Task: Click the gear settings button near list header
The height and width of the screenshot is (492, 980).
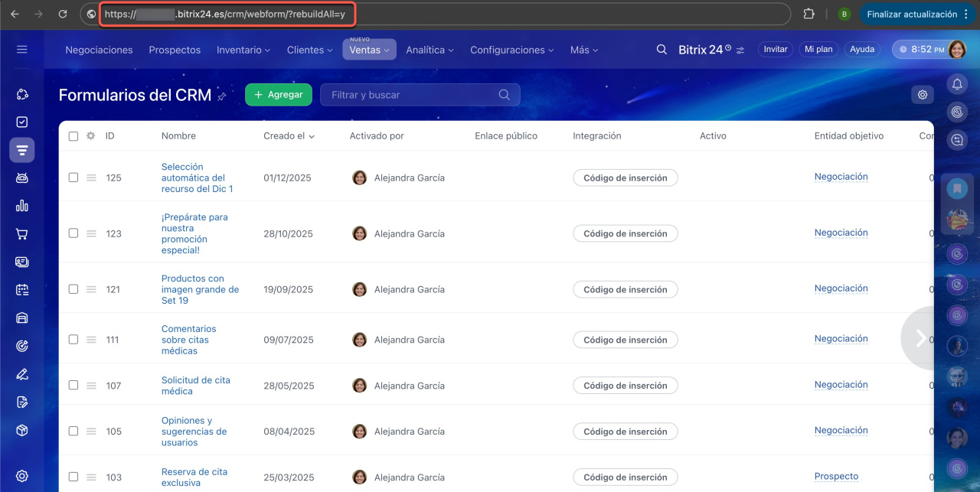Action: point(923,95)
